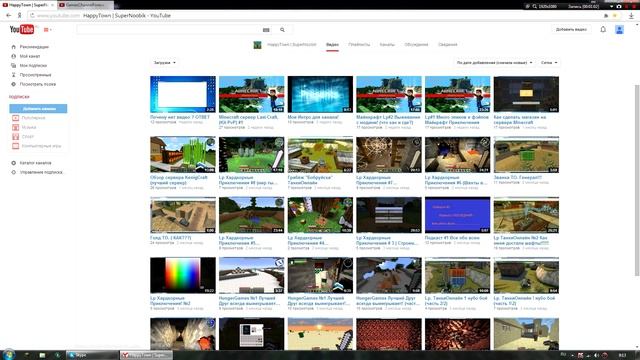Open the 'Спорт' channel in sidebar
640x360 pixels.
click(x=27, y=137)
